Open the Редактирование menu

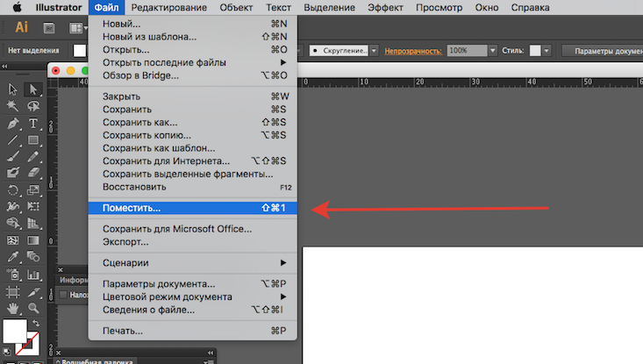[169, 7]
